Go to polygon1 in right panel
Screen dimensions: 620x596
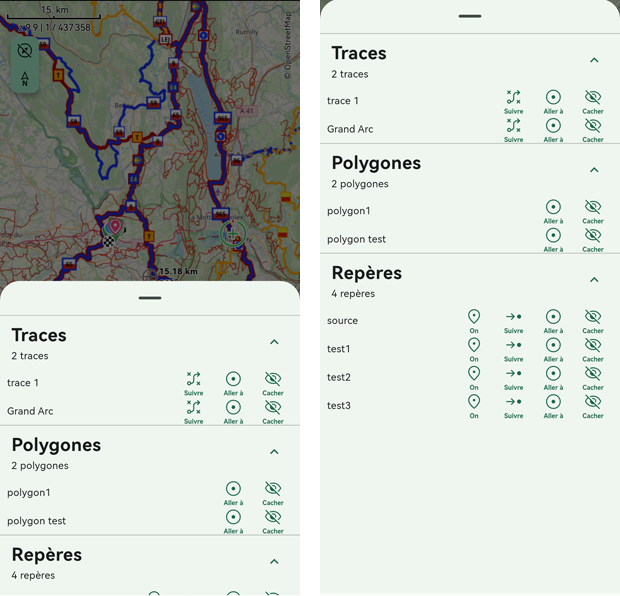553,212
